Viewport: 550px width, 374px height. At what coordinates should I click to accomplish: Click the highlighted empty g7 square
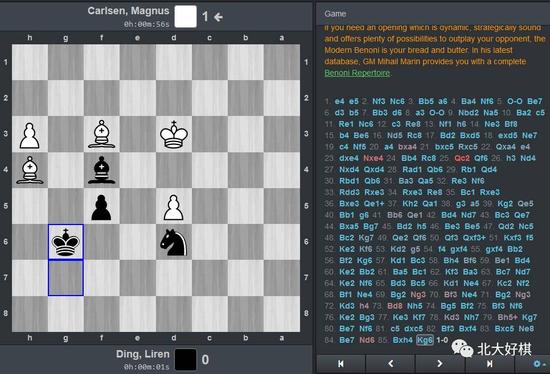[x=66, y=278]
